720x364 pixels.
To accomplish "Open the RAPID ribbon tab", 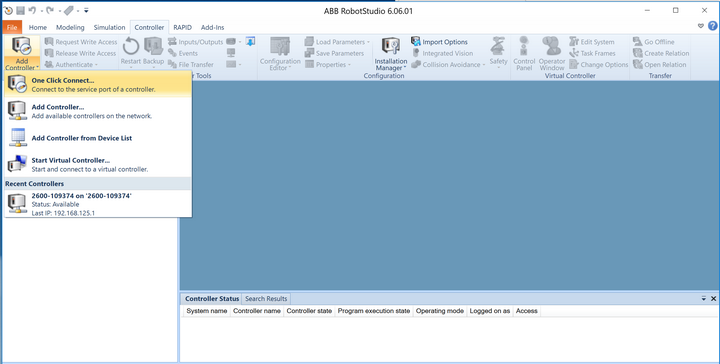I will 182,27.
